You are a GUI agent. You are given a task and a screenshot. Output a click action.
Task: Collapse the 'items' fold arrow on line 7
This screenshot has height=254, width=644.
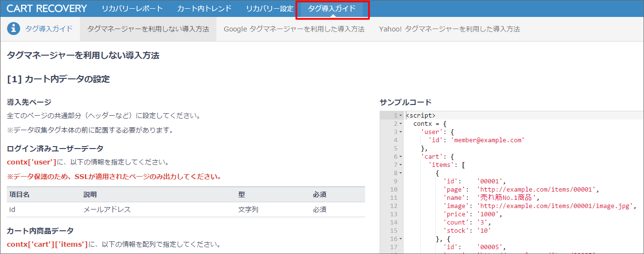(401, 165)
